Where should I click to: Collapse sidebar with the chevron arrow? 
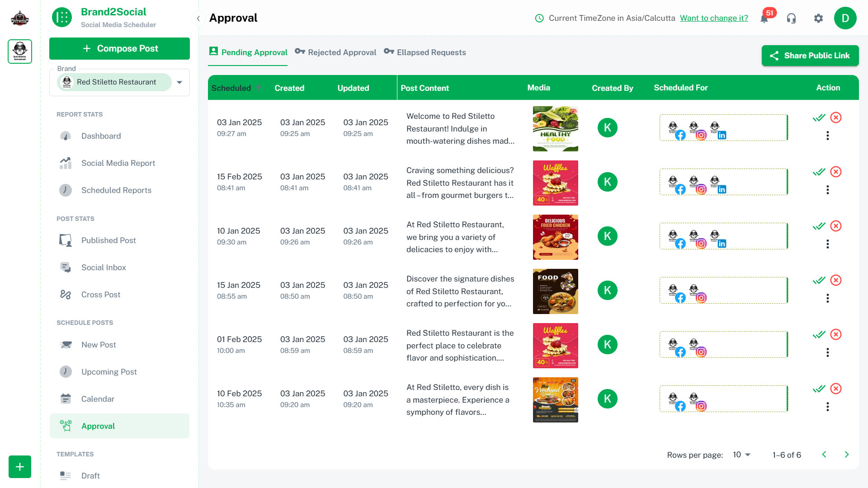[x=198, y=19]
